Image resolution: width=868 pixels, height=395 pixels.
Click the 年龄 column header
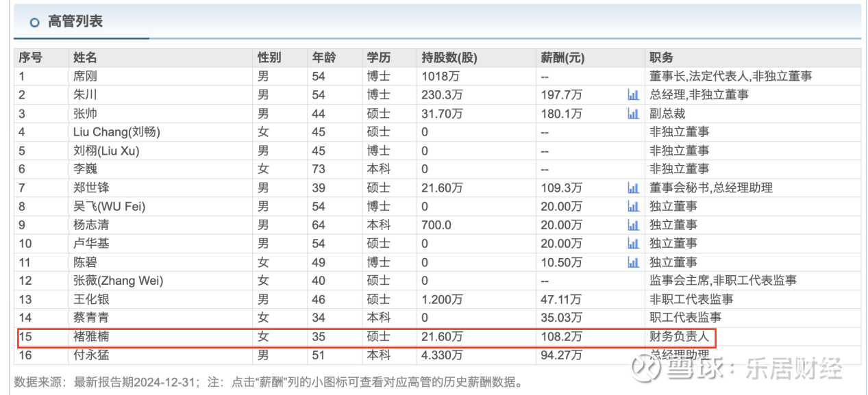(x=323, y=58)
